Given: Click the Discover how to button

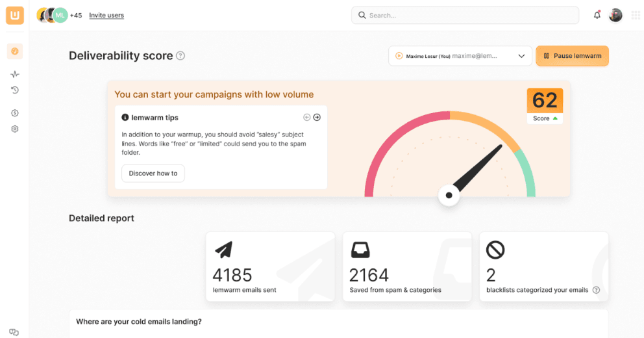Looking at the screenshot, I should (x=153, y=174).
